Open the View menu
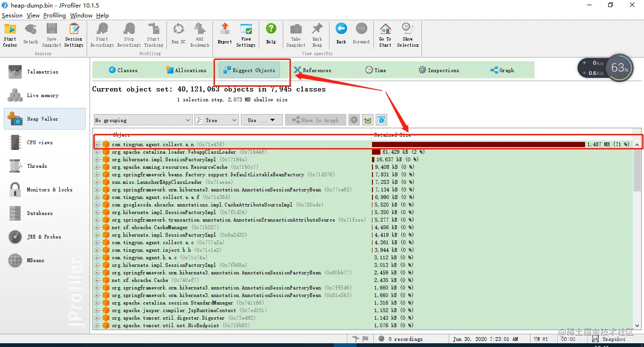This screenshot has width=644, height=347. 33,15
